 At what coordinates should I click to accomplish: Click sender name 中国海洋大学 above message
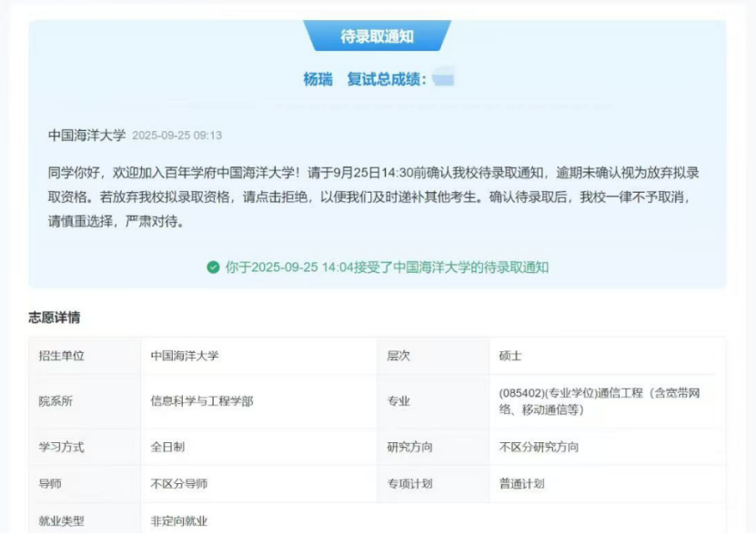click(86, 135)
